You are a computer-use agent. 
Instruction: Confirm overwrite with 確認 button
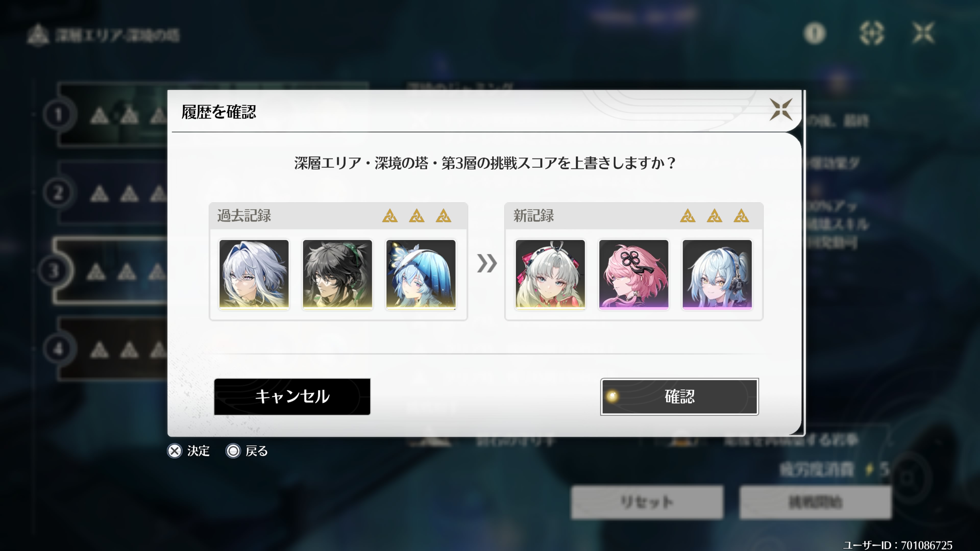(679, 397)
